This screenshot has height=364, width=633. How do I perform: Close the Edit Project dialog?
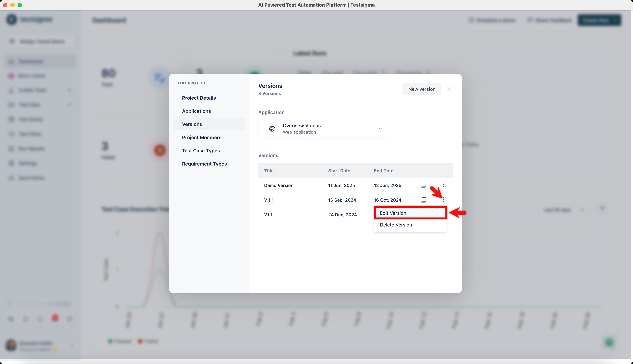pyautogui.click(x=449, y=89)
